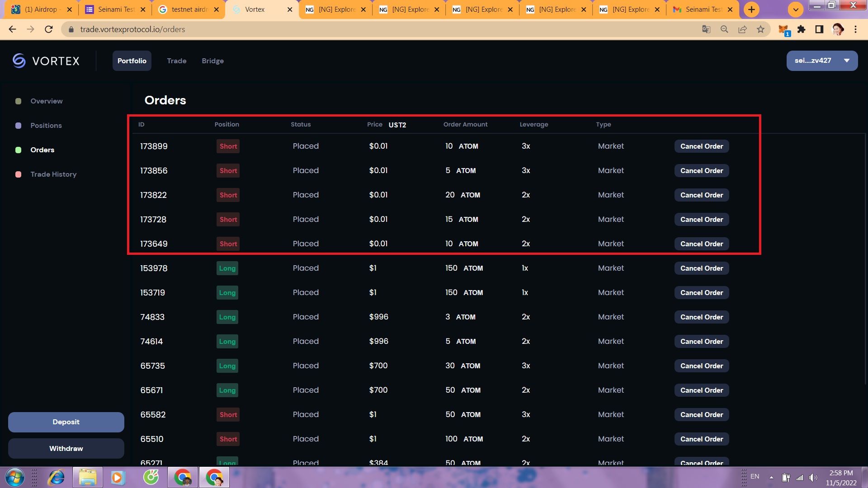Click the share page icon in address bar

pos(742,29)
